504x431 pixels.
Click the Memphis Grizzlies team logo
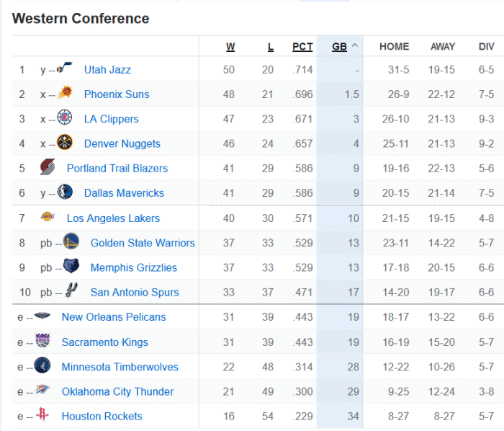pyautogui.click(x=71, y=267)
